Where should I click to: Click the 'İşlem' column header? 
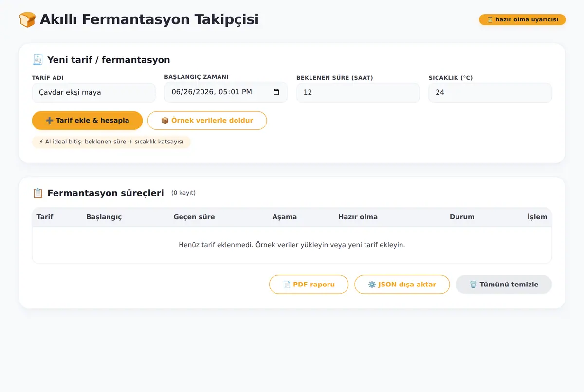[x=537, y=217]
